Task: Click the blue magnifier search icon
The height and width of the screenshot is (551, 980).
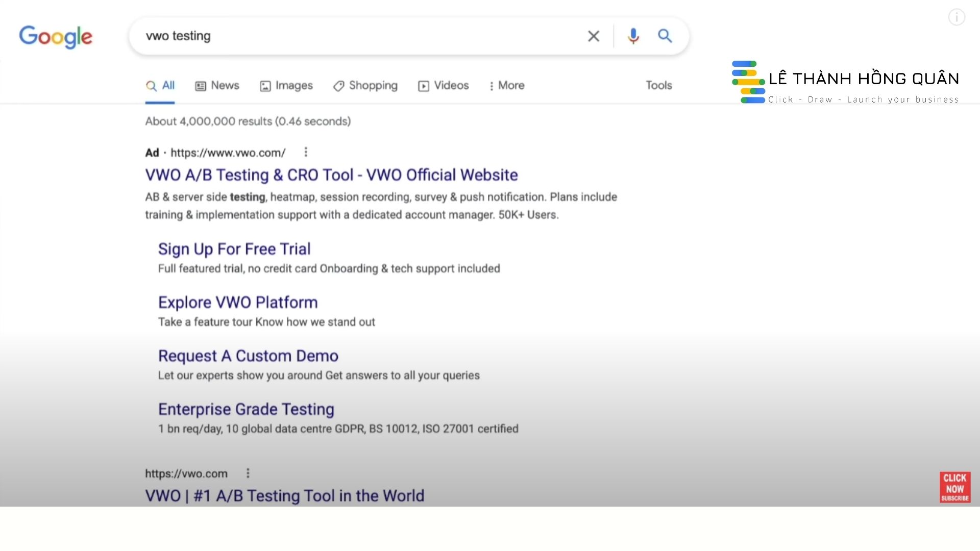Action: click(x=665, y=36)
